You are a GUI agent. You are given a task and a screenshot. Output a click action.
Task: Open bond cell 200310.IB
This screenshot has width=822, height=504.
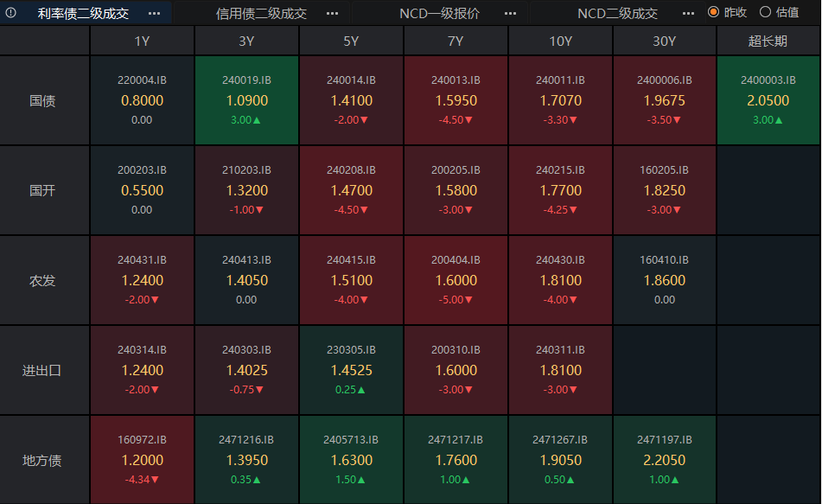click(x=456, y=370)
